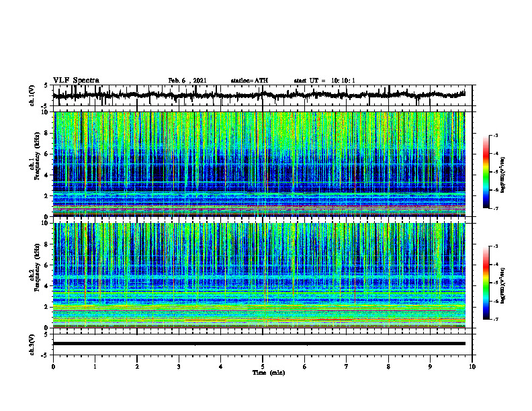Click the "5" tick on ch.1(V) axis
Image resolution: width=532 pixels, height=411 pixels.
pos(46,85)
